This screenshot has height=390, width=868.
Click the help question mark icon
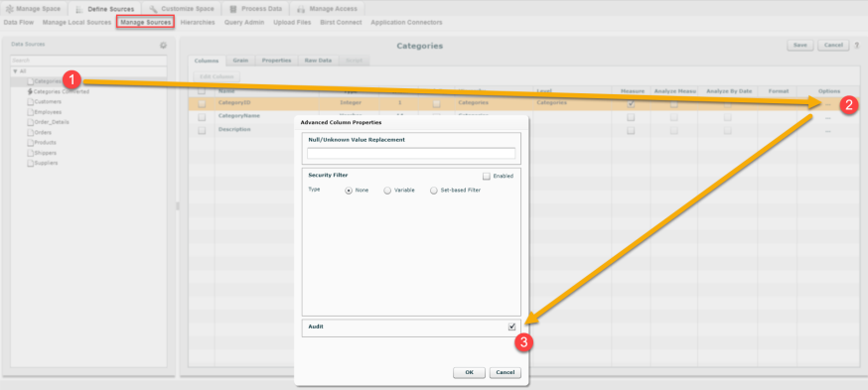(x=856, y=46)
